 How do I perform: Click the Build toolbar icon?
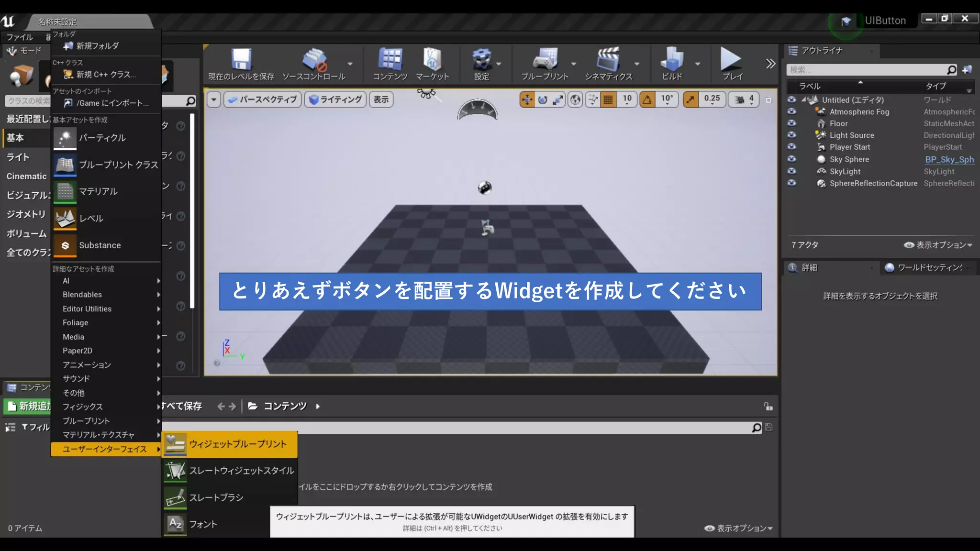[672, 60]
